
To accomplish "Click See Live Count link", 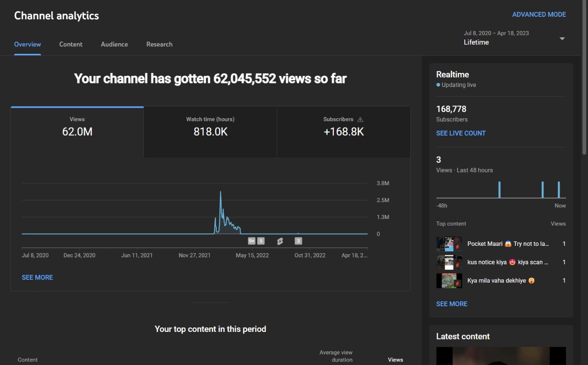I will (x=461, y=133).
